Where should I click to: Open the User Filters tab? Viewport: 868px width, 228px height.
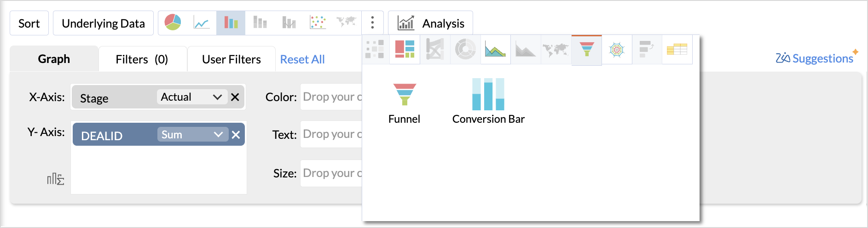[x=231, y=59]
